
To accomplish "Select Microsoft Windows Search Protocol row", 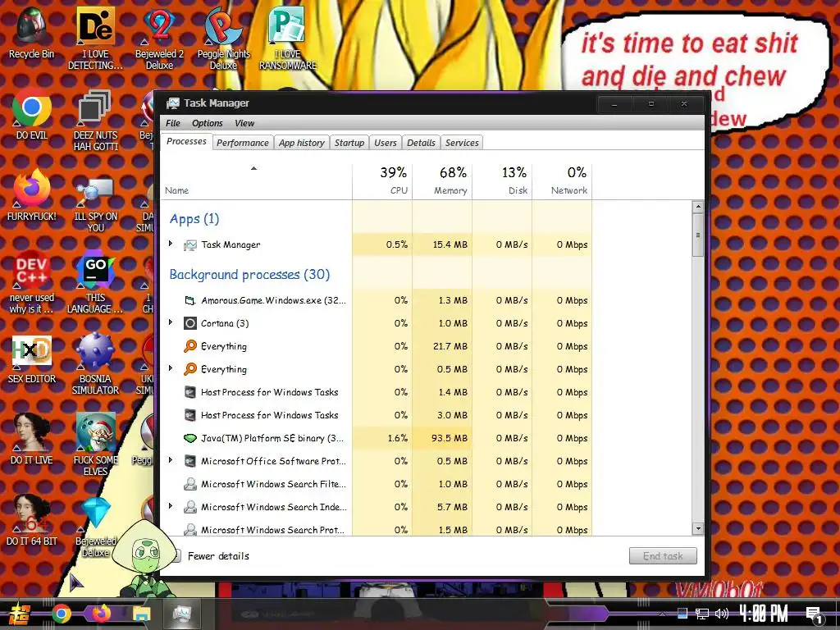I will [x=376, y=527].
